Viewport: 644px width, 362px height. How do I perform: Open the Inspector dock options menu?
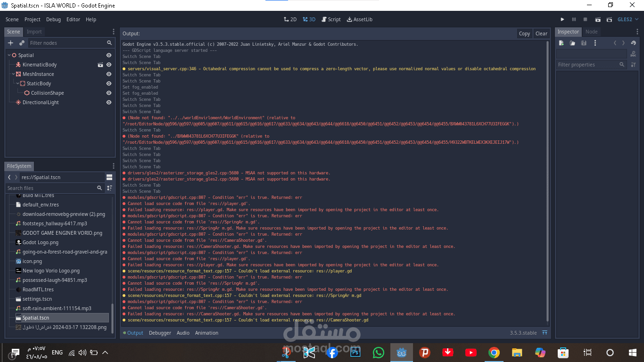point(636,32)
